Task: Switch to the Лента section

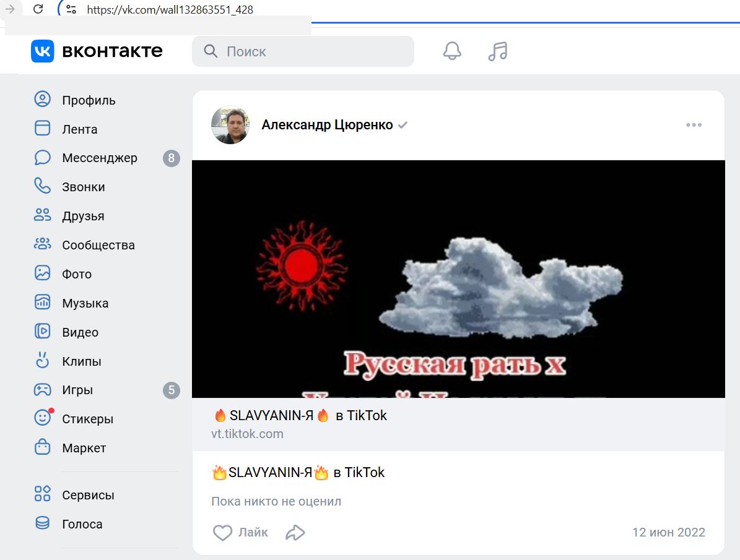Action: pos(79,129)
